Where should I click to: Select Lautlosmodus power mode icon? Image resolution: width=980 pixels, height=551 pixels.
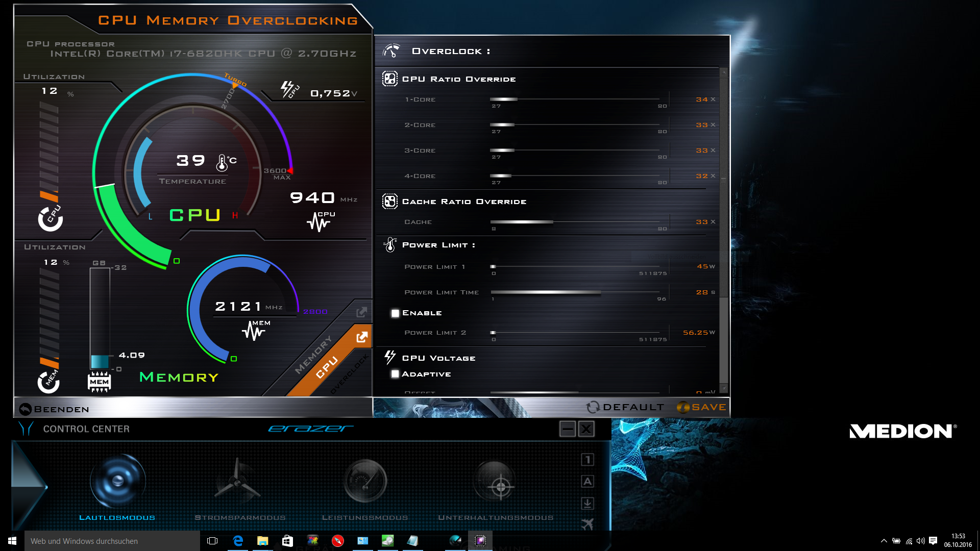[118, 481]
